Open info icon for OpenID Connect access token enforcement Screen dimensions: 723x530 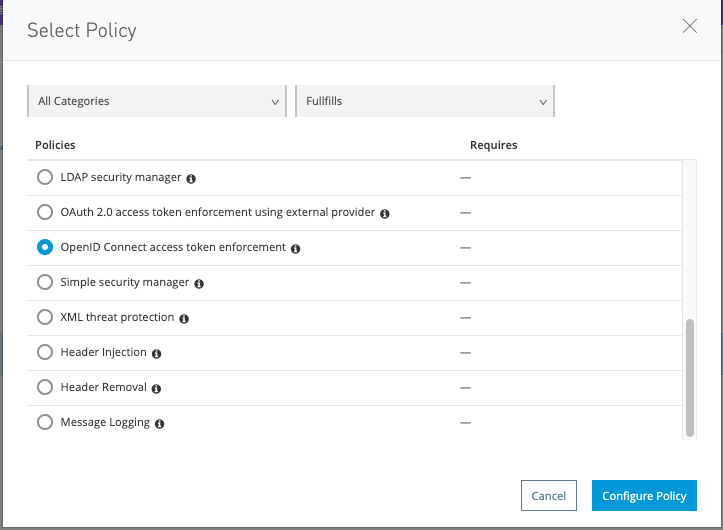(x=295, y=248)
